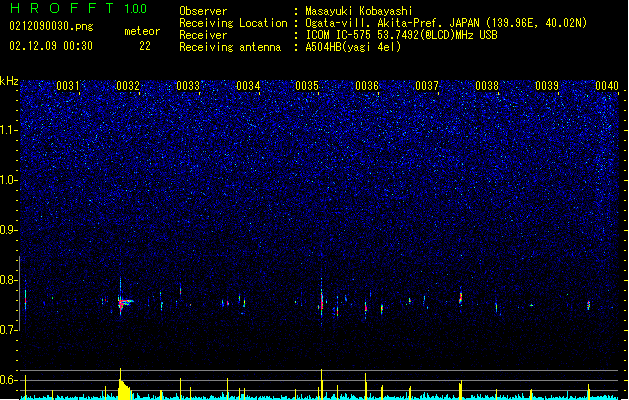Click the 'Observer' label

pyautogui.click(x=203, y=11)
